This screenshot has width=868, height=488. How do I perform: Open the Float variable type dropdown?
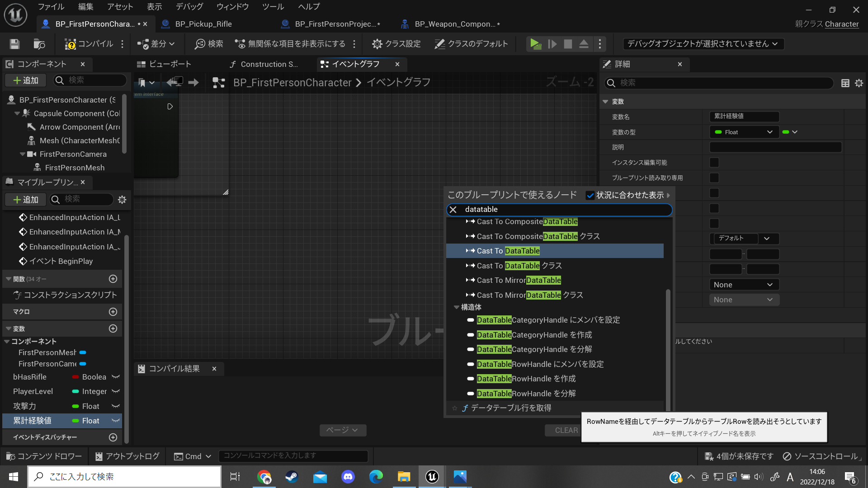pos(744,132)
